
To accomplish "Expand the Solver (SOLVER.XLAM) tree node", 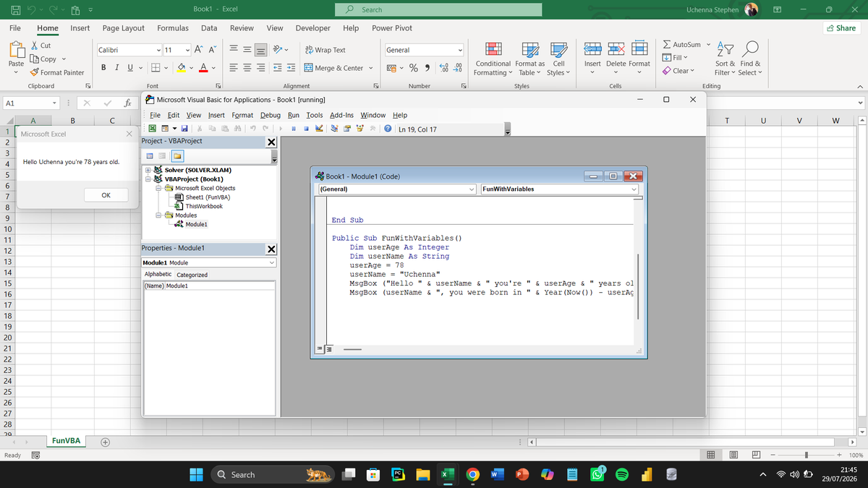I will pyautogui.click(x=148, y=170).
